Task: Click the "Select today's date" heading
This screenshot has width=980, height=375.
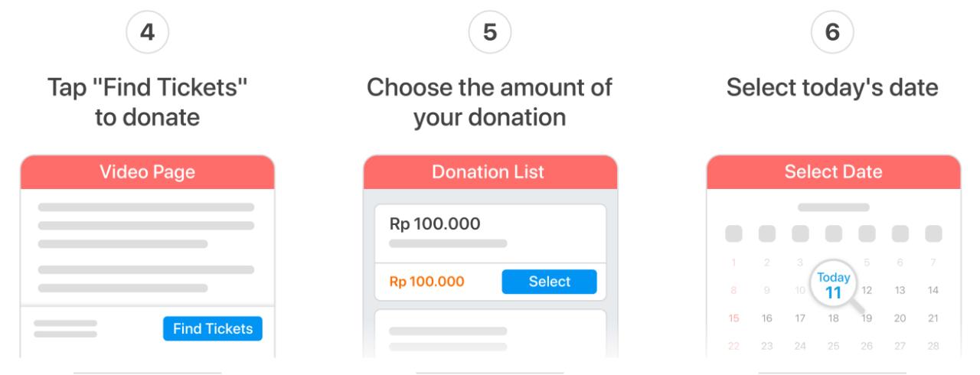Action: [x=832, y=87]
